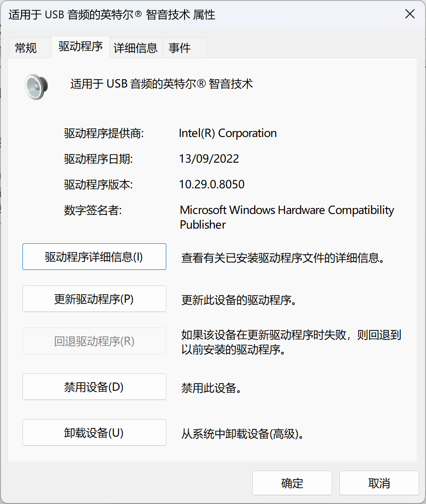Disable device via 禁用设备 button

[94, 387]
